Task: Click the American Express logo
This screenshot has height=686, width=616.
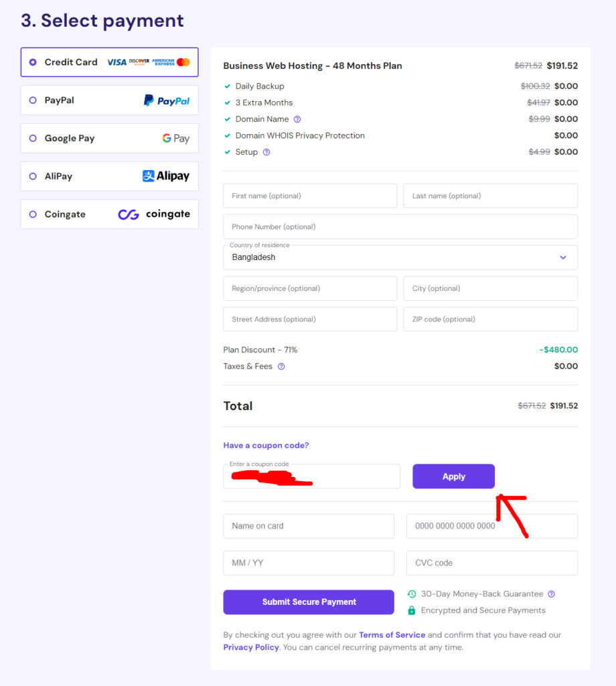Action: (163, 62)
